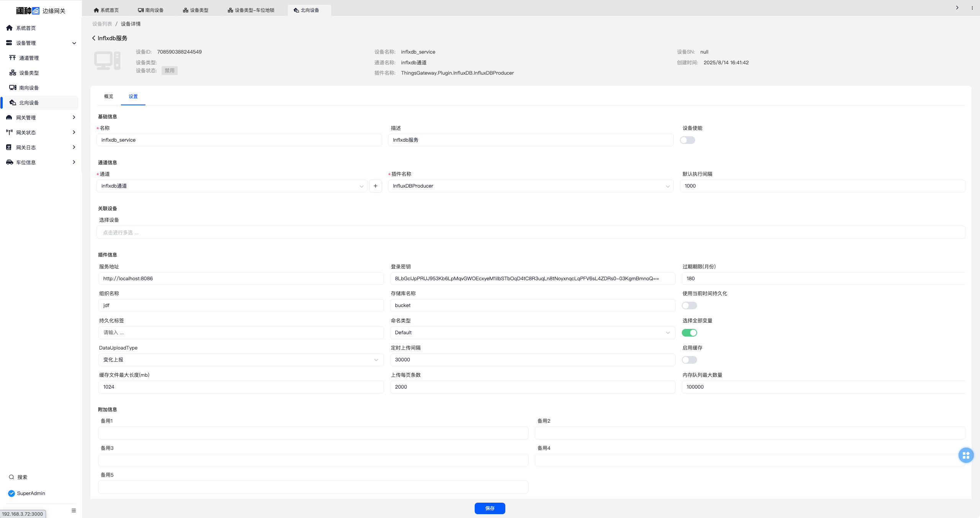Click the 选择设备 multi-select field
This screenshot has width=980, height=518.
[x=531, y=232]
